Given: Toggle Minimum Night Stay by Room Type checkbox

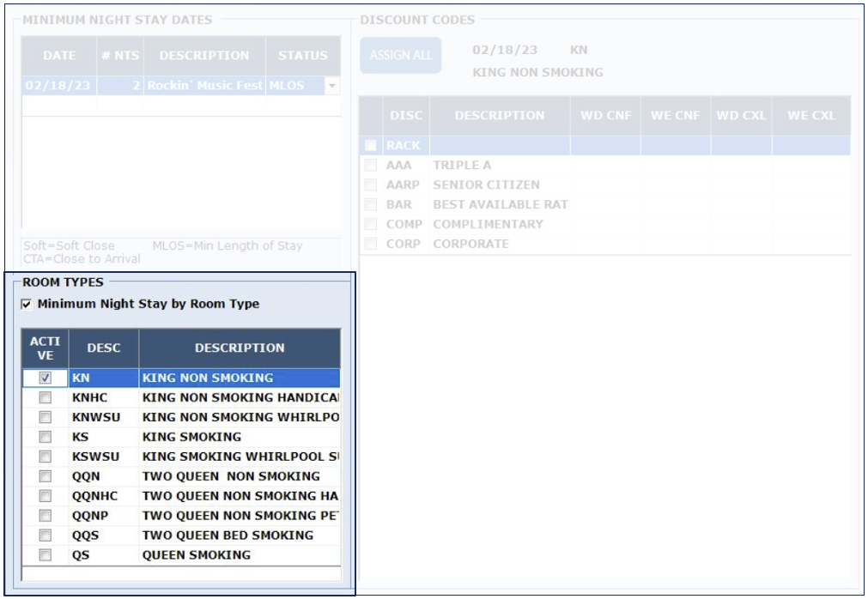Looking at the screenshot, I should [27, 305].
